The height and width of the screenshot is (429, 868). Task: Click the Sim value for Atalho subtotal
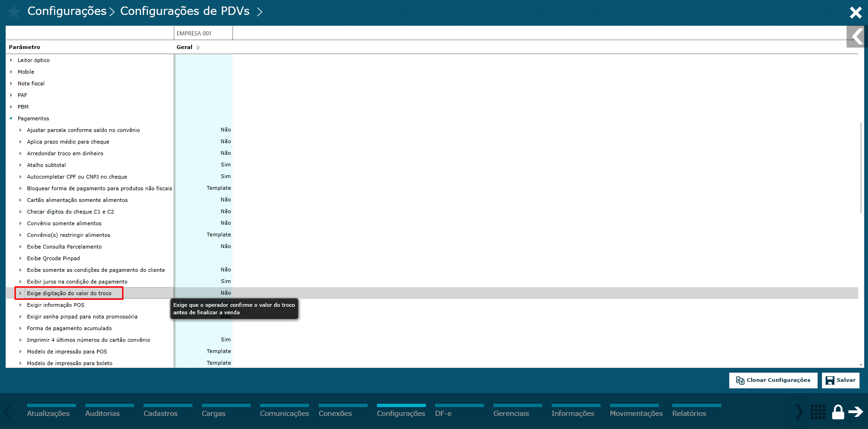point(226,165)
